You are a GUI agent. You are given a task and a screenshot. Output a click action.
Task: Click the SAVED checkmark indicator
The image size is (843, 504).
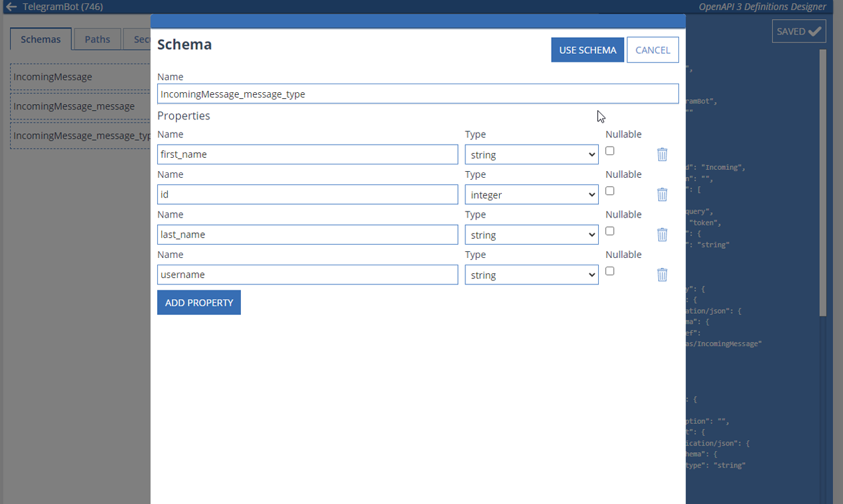[799, 31]
